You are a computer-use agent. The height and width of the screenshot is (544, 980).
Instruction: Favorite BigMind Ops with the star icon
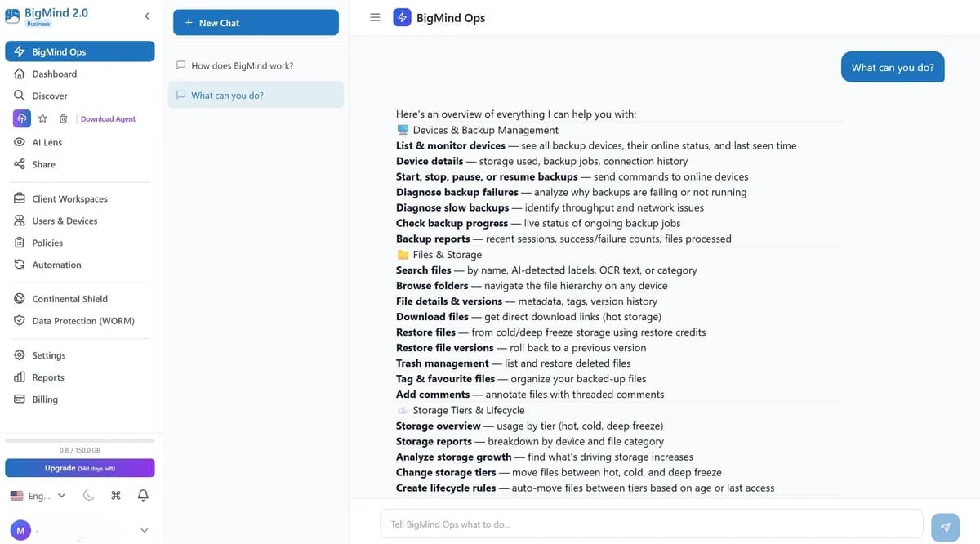(44, 118)
